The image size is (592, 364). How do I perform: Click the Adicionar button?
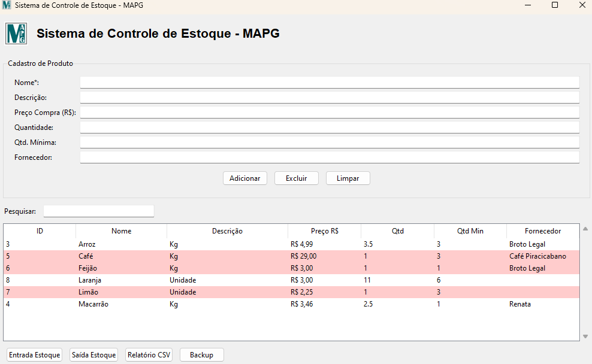coord(244,178)
